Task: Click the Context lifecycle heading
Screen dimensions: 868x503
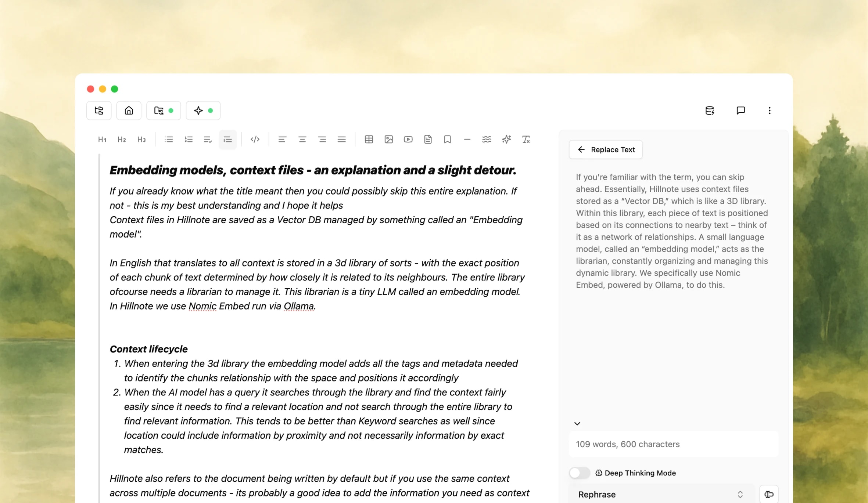Action: click(x=149, y=349)
